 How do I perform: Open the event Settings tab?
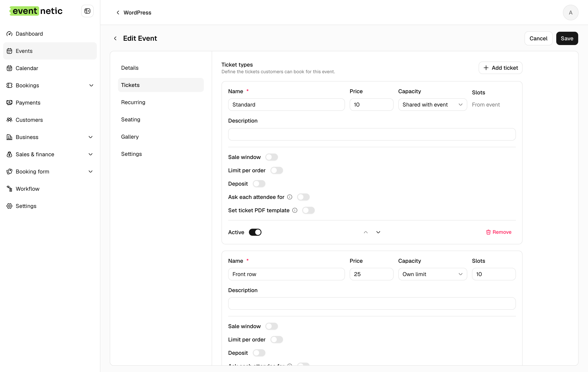(161, 154)
